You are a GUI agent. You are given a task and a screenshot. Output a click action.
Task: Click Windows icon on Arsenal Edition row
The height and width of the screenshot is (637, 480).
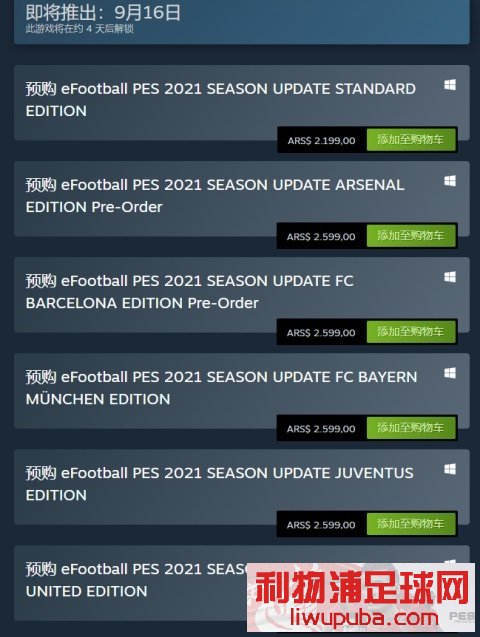pyautogui.click(x=450, y=181)
